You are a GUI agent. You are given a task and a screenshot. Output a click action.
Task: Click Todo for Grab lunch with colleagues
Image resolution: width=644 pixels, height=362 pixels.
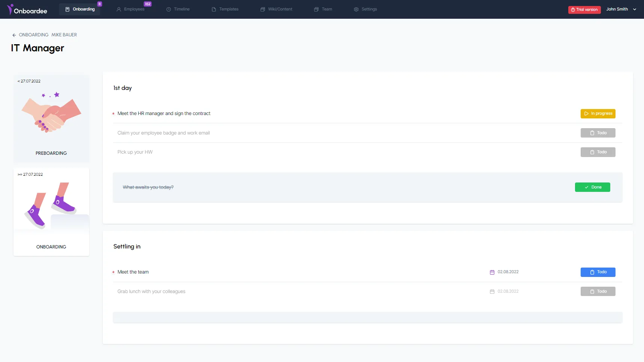point(598,291)
